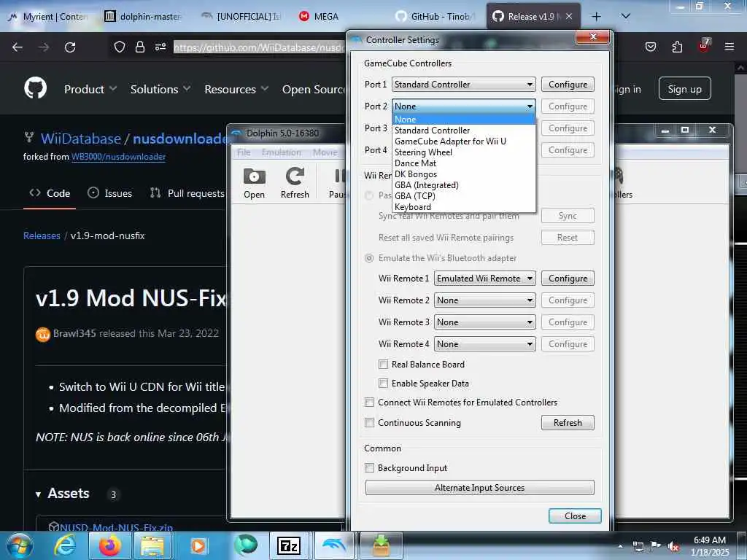Click the Pocket save icon in Firefox toolbar

[x=651, y=47]
